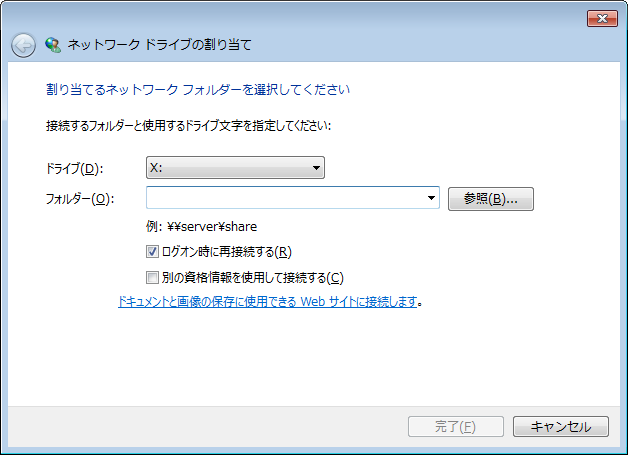Click the 例: ¥¥server¥share example text
Viewport: 628px width, 455px height.
point(201,227)
